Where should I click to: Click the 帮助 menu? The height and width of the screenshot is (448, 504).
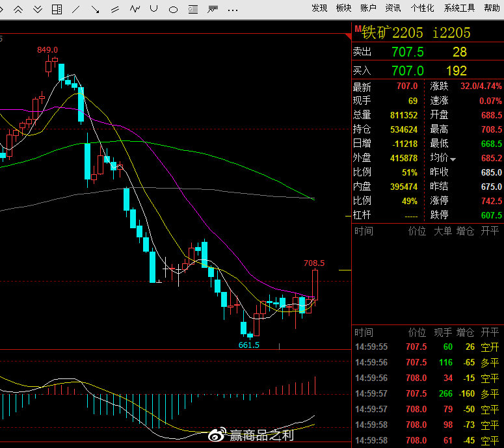(492, 8)
